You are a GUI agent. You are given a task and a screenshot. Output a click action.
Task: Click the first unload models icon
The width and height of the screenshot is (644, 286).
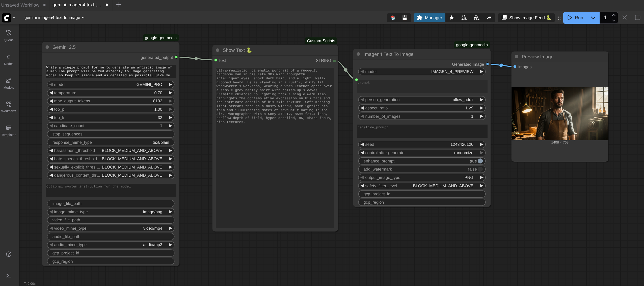point(464,18)
